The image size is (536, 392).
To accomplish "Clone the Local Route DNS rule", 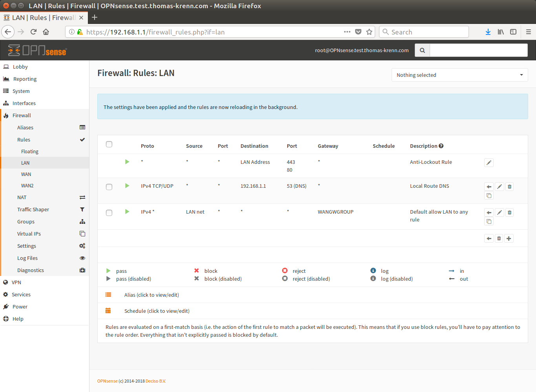I will pos(489,196).
